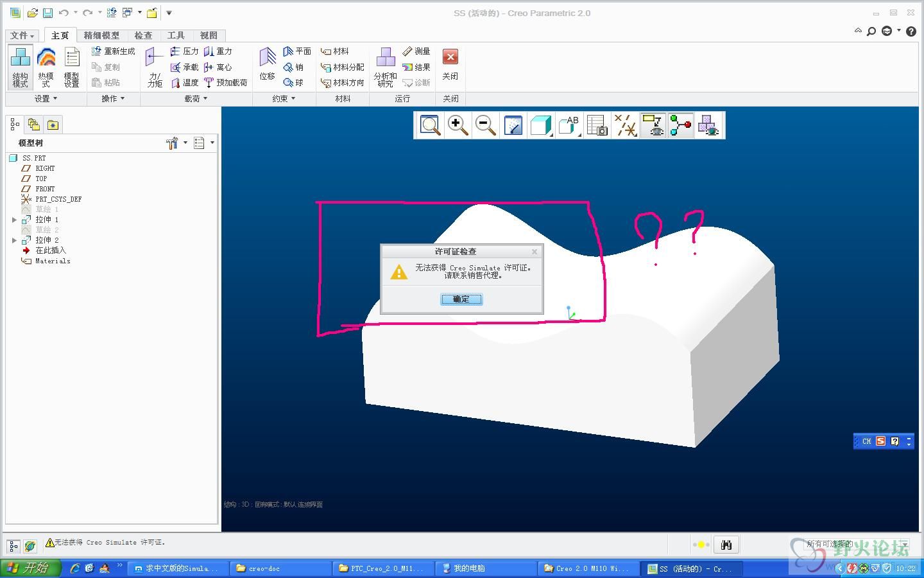Image resolution: width=924 pixels, height=578 pixels.
Task: Click the 结构模式 (Structure mode) icon
Action: click(21, 67)
